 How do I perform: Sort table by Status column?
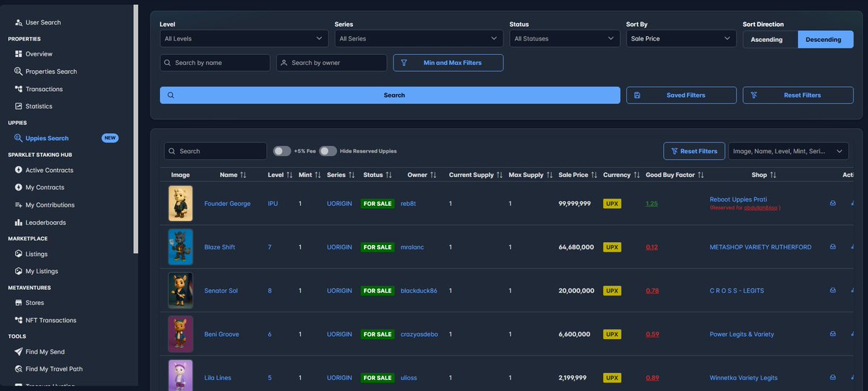click(378, 175)
